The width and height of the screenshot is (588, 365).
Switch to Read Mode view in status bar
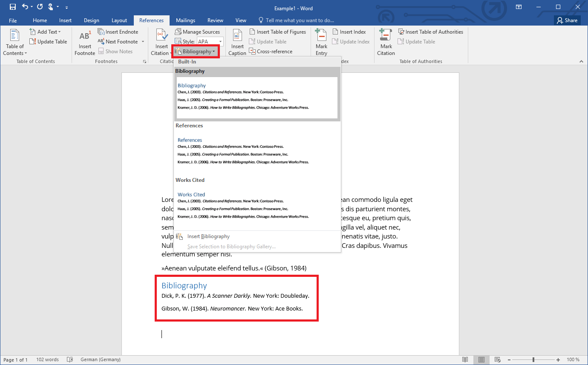(x=466, y=360)
